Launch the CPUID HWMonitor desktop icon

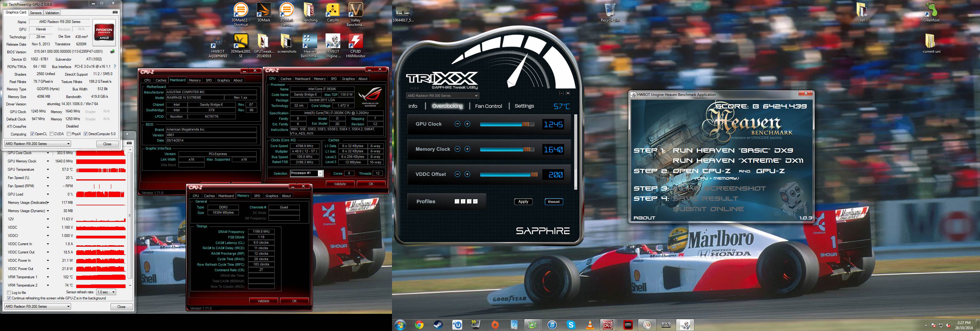pos(356,46)
